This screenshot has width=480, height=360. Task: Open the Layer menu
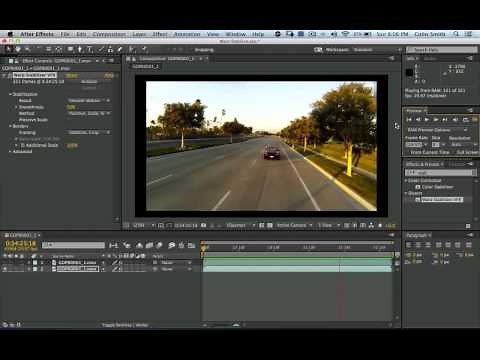(x=139, y=34)
